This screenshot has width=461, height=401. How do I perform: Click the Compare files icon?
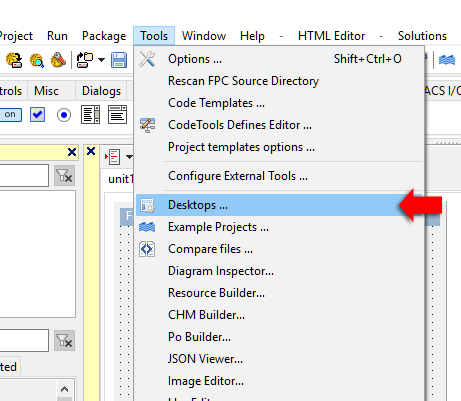coord(147,249)
